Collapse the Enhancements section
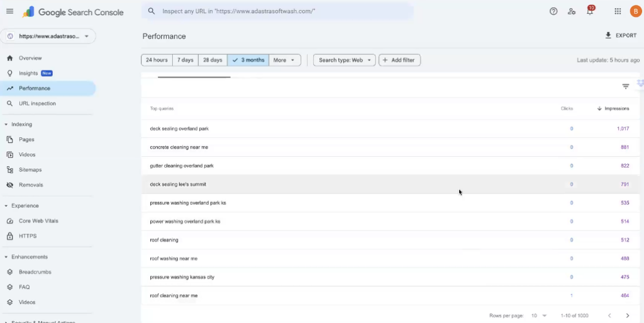The image size is (644, 323). [6, 257]
